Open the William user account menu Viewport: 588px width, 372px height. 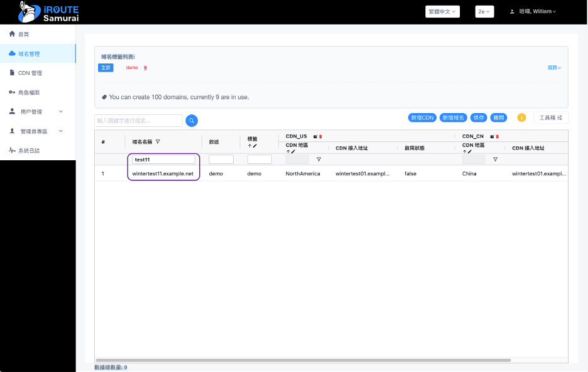(534, 11)
